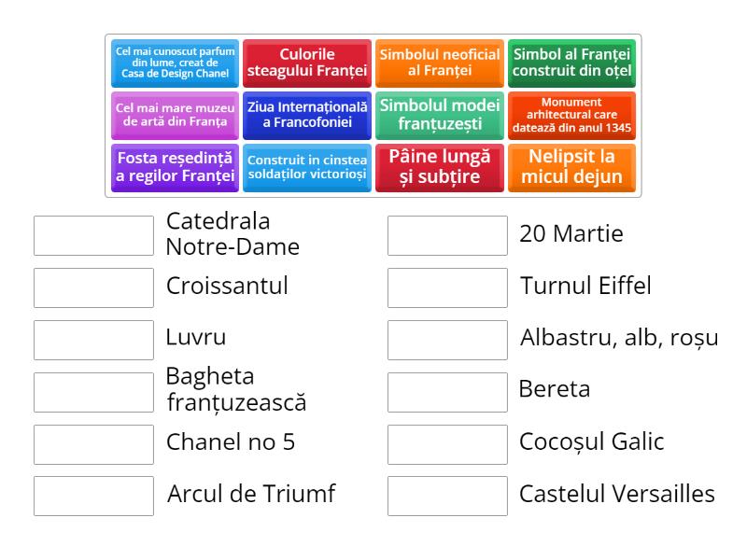Click the answer slot beside Catedrala Notre-Dame
Screen dimensions: 747x560
click(92, 234)
